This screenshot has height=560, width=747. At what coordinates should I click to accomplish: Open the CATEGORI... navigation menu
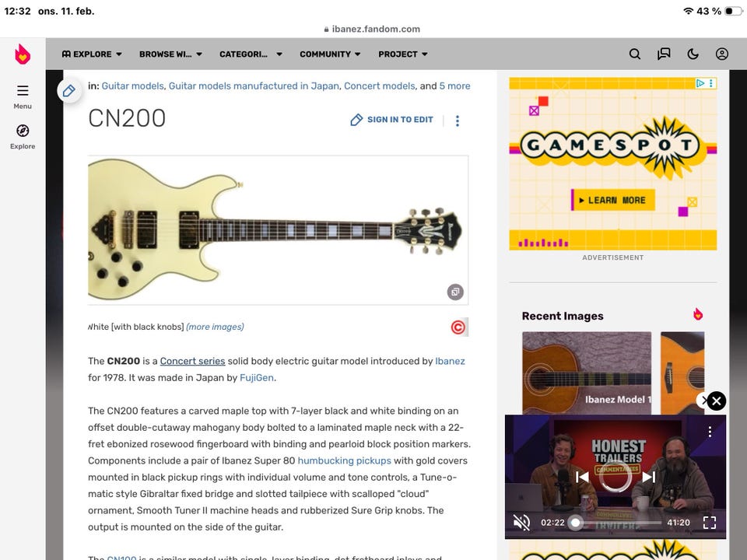[251, 54]
